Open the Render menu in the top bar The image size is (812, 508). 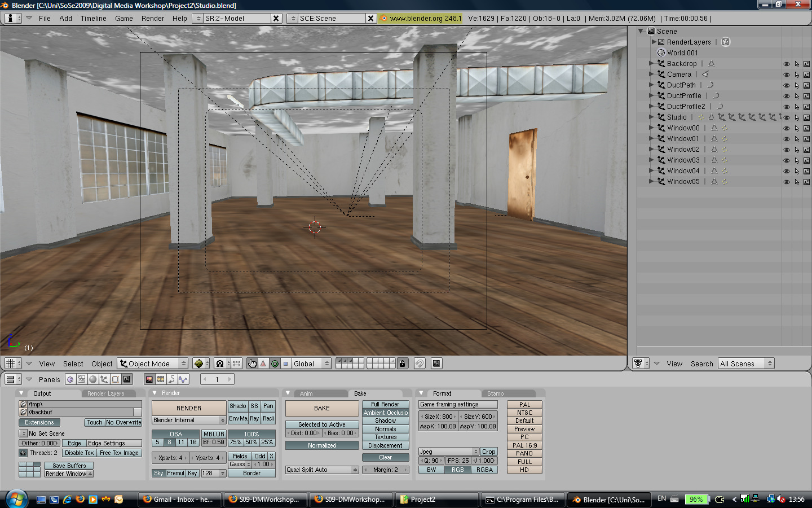pos(153,18)
